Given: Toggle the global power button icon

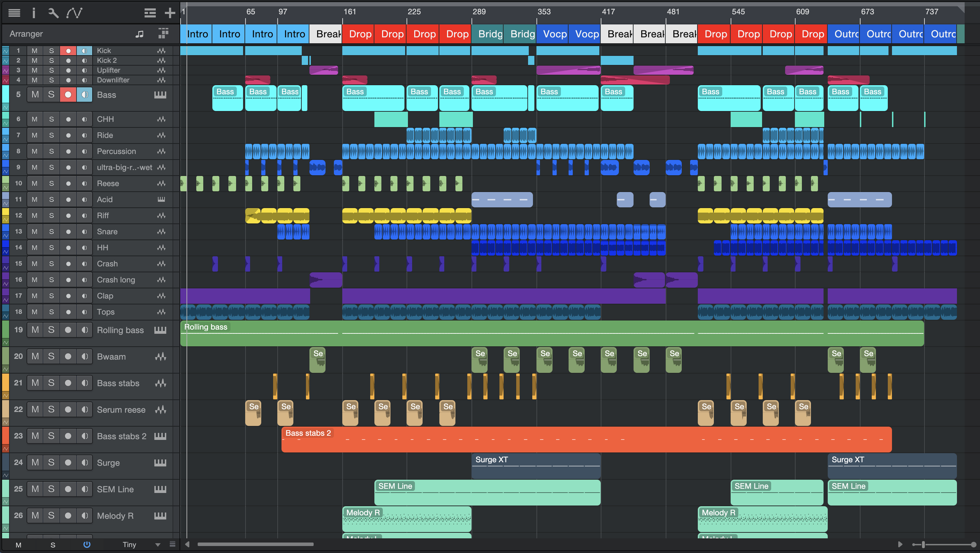Looking at the screenshot, I should coord(87,545).
